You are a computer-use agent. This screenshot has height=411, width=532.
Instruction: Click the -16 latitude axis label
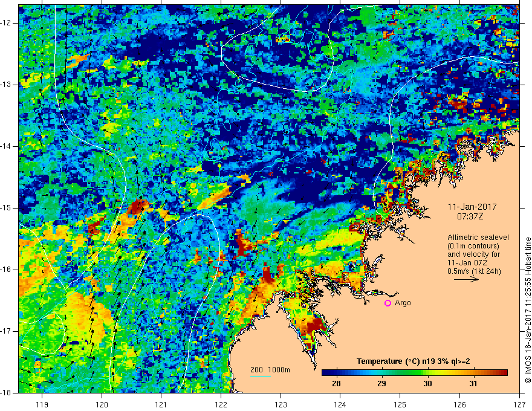click(x=6, y=270)
